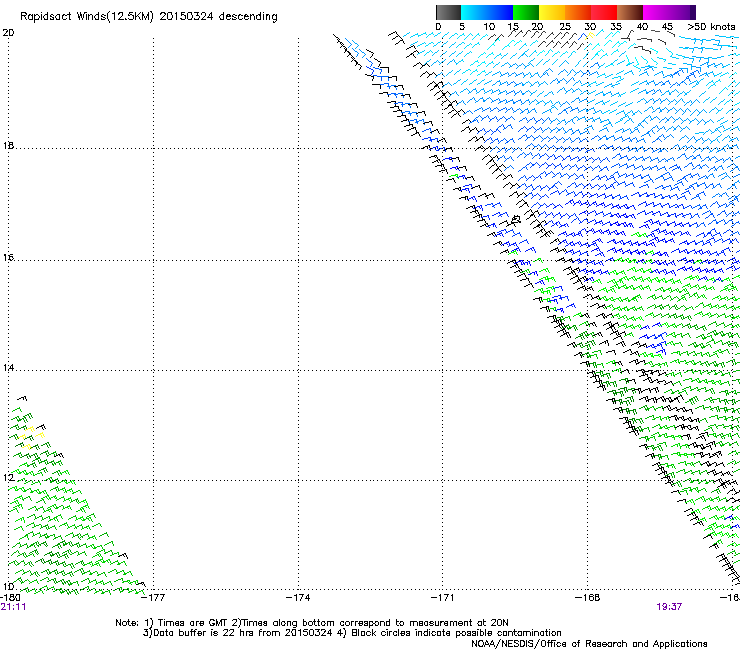Click the magenta 40-45 knots legend color
The height and width of the screenshot is (650, 740).
coord(656,12)
